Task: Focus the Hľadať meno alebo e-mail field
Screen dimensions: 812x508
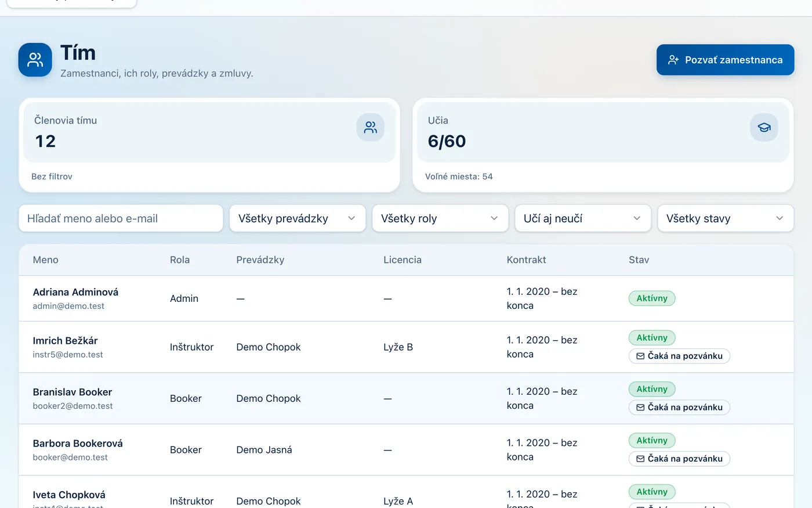Action: [121, 218]
